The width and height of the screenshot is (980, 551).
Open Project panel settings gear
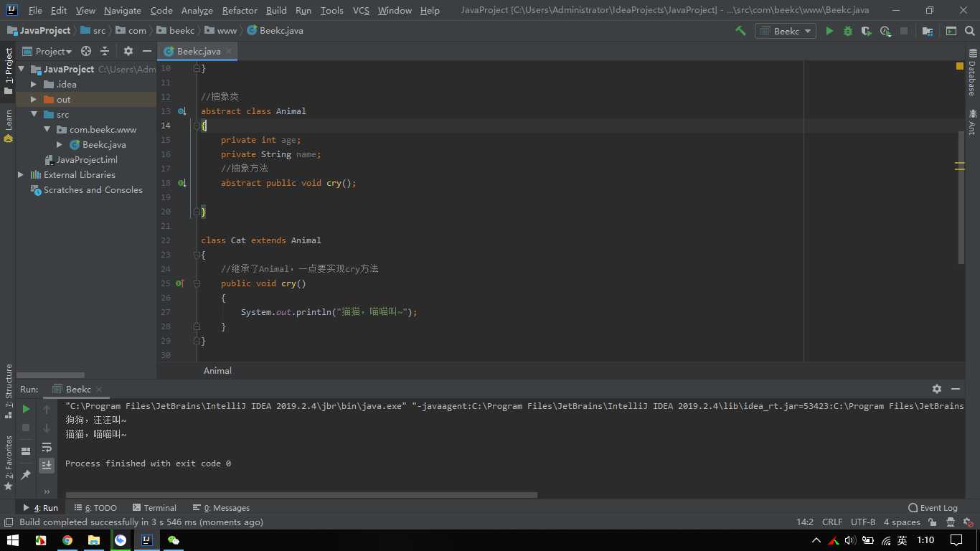128,51
